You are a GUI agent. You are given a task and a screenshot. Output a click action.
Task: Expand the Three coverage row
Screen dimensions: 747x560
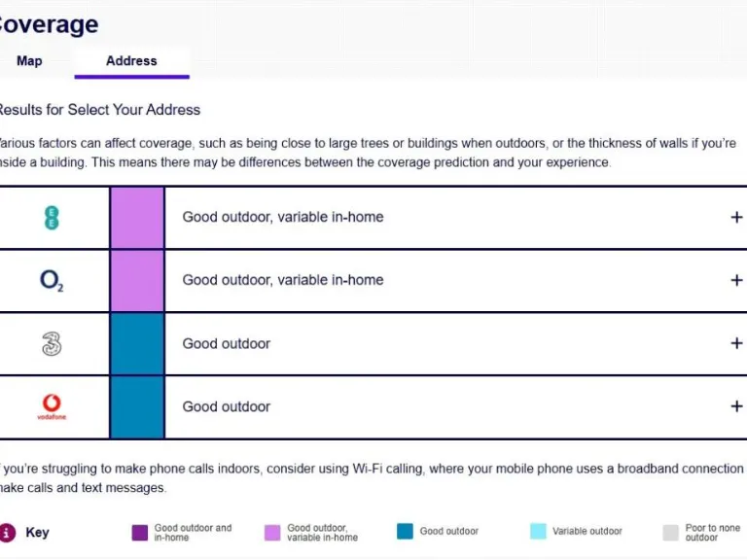click(x=736, y=343)
